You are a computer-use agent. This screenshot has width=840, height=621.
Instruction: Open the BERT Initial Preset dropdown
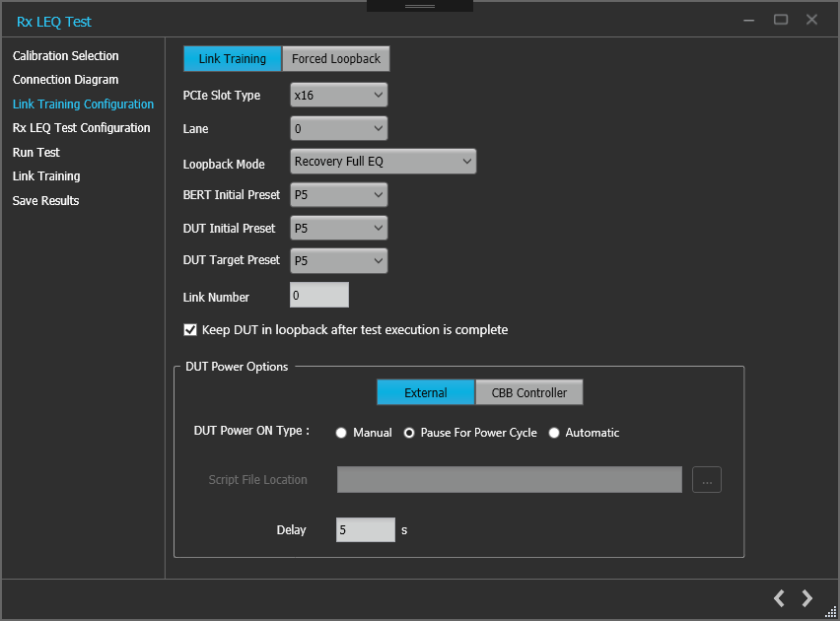click(338, 195)
